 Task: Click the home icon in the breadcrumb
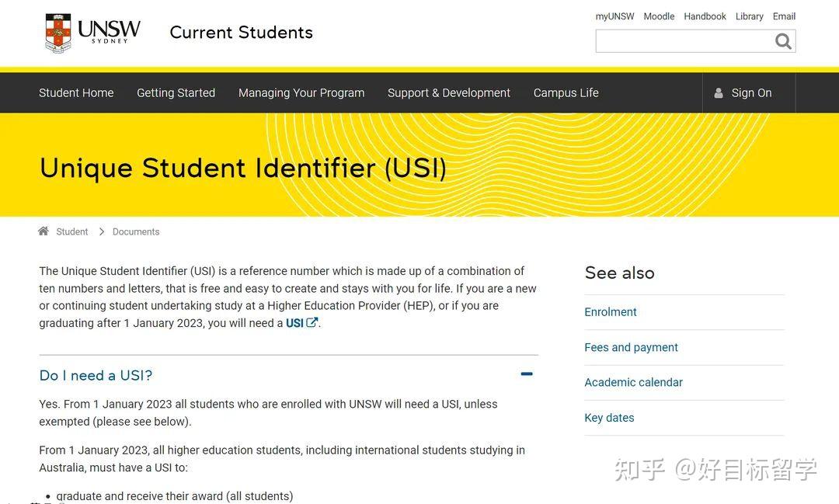point(43,231)
